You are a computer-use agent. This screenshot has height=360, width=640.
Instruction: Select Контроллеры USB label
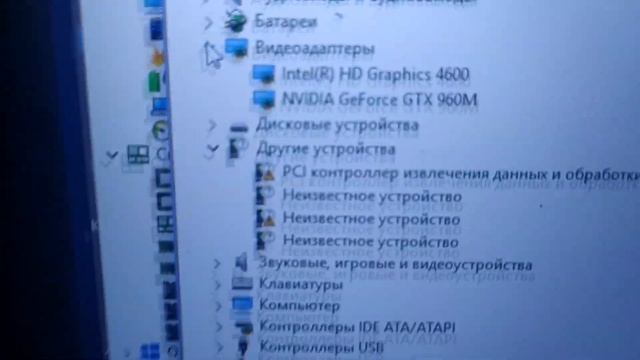[322, 347]
